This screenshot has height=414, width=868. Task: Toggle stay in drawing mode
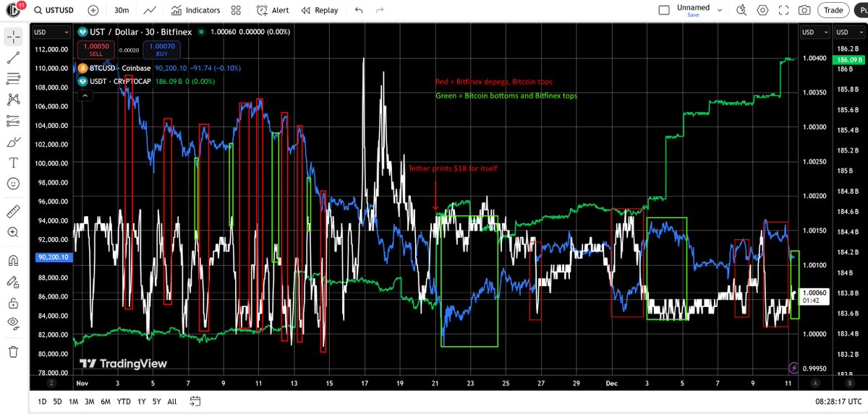[13, 281]
